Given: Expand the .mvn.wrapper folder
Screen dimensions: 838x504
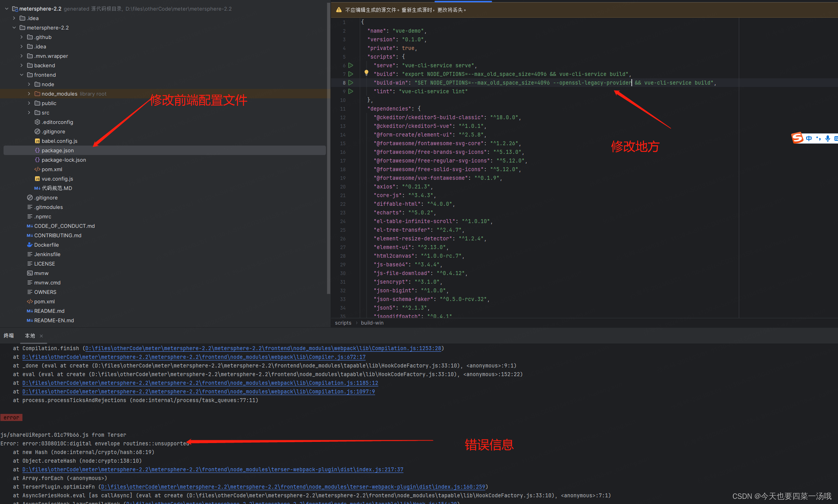Looking at the screenshot, I should coord(22,56).
